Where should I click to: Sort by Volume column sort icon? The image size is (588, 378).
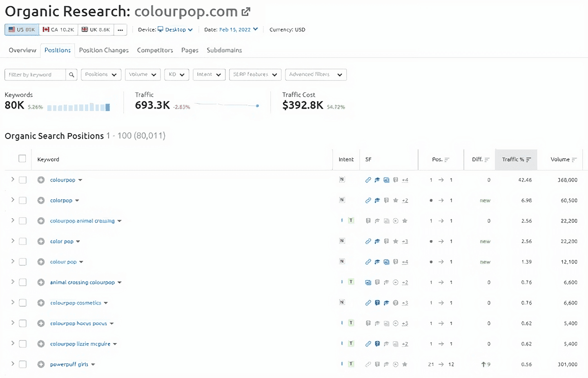(x=574, y=160)
